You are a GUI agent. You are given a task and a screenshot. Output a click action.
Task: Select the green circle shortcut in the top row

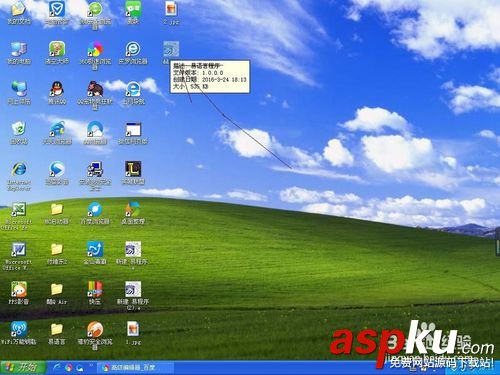95,14
